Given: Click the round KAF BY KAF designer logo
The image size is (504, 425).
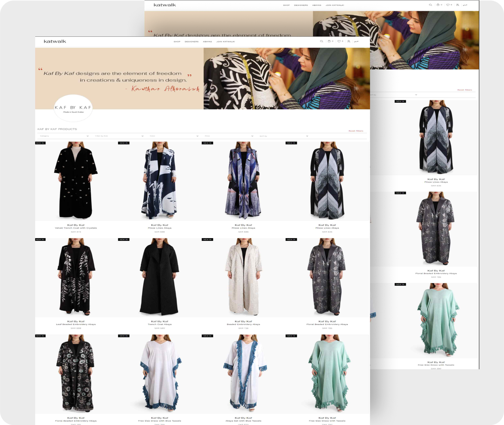Looking at the screenshot, I should [73, 108].
